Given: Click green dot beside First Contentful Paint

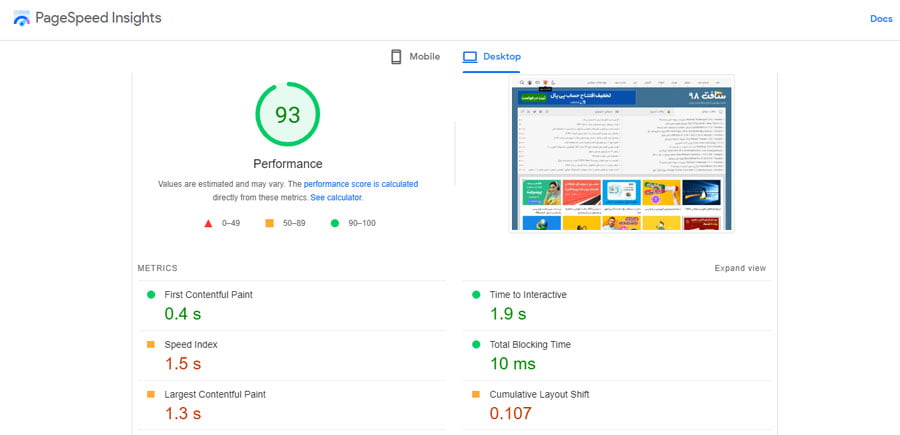Looking at the screenshot, I should pyautogui.click(x=151, y=294).
